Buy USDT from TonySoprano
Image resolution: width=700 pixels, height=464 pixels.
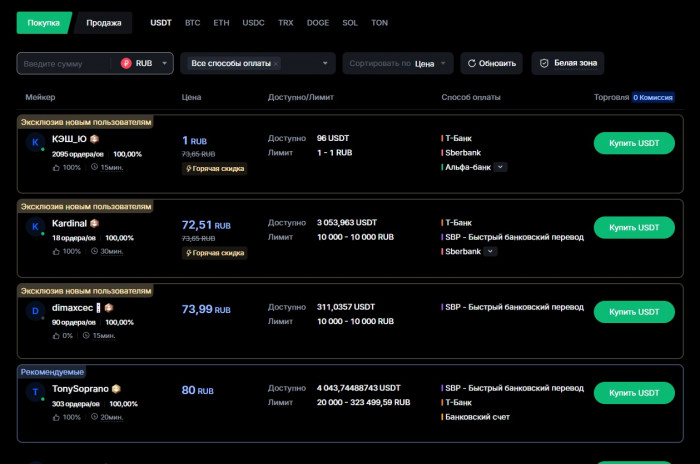point(634,393)
